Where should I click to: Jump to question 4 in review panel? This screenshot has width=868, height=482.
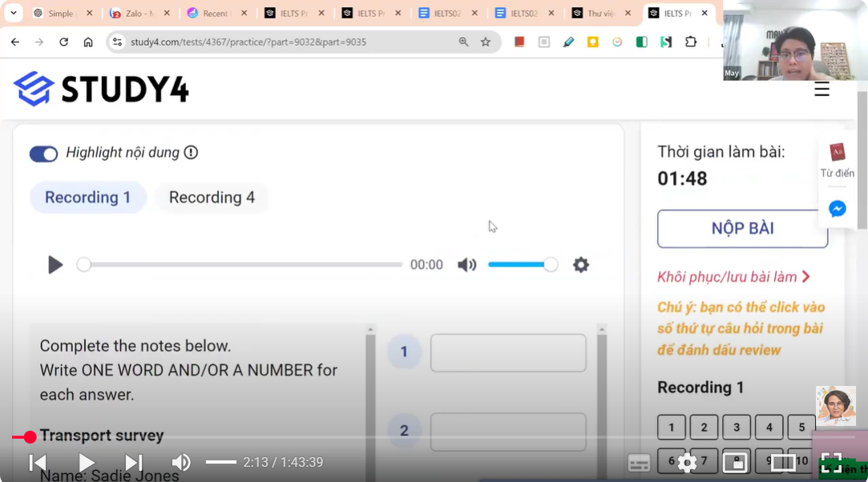[769, 428]
